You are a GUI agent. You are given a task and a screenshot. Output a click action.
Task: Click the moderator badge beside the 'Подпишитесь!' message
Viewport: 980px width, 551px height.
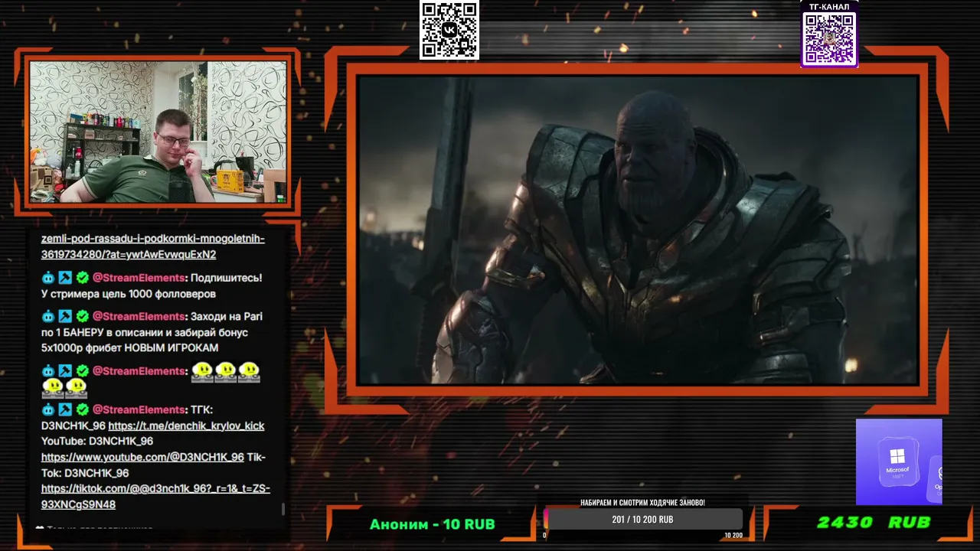coord(65,278)
